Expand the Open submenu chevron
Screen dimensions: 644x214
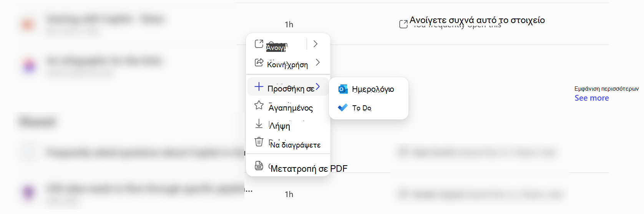pyautogui.click(x=315, y=44)
